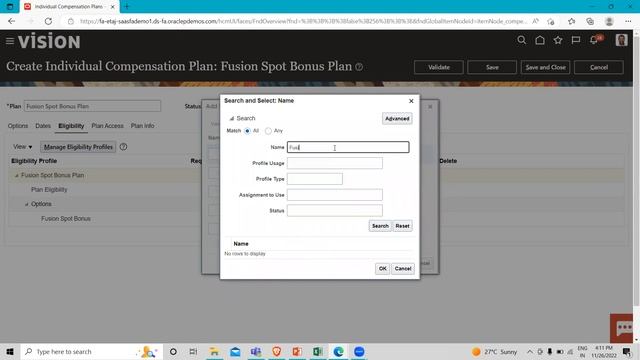Click the Validate button
This screenshot has width=640, height=360.
(439, 67)
